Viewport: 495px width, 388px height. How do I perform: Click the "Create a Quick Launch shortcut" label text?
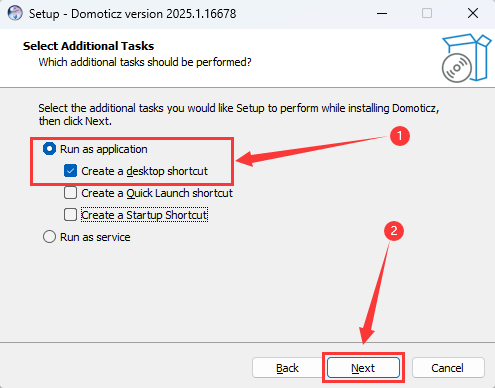(157, 193)
